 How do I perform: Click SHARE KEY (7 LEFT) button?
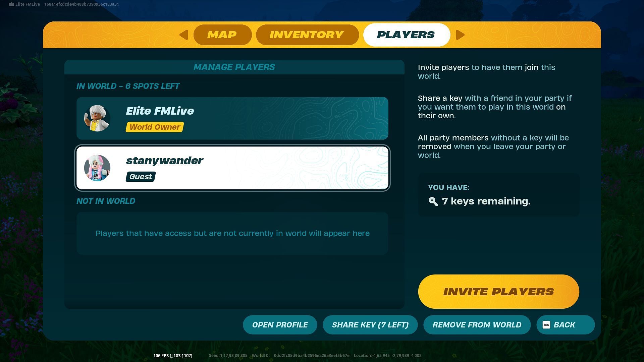click(x=370, y=324)
